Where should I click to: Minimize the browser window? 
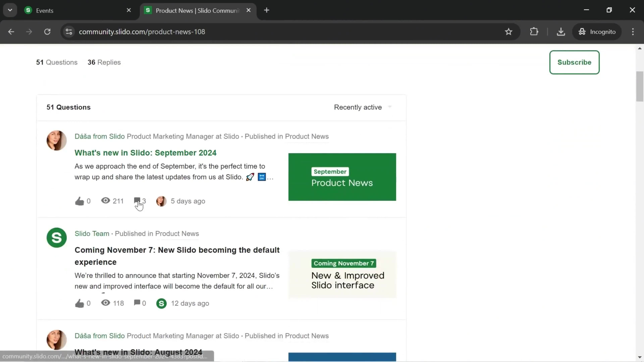coord(586,10)
